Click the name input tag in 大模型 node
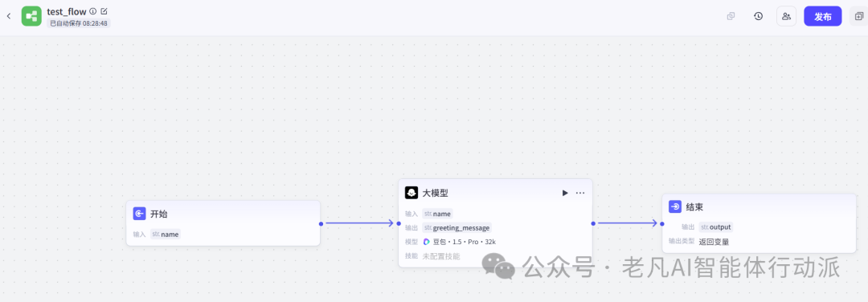The image size is (868, 302). [437, 214]
